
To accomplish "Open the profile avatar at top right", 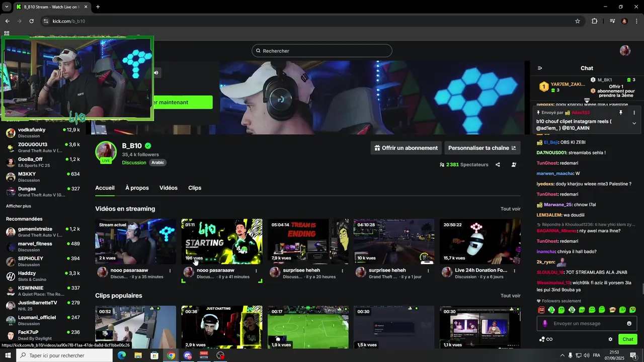I will coord(625,51).
